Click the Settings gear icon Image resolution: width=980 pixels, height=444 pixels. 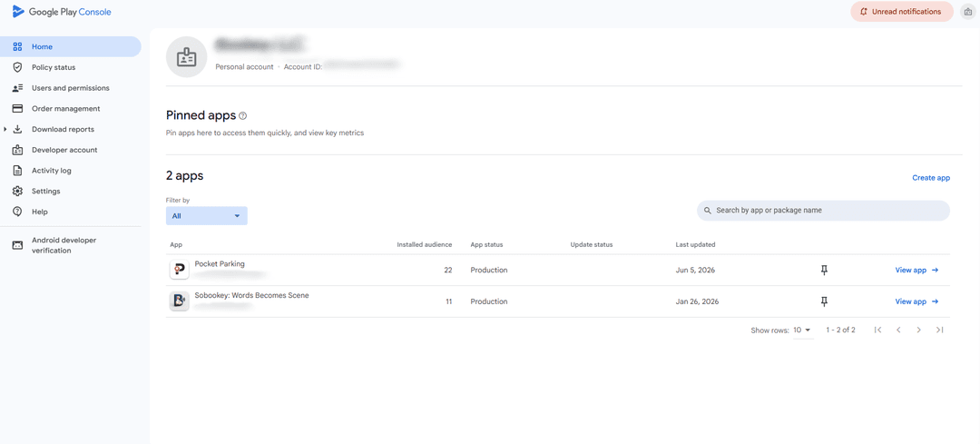(17, 192)
